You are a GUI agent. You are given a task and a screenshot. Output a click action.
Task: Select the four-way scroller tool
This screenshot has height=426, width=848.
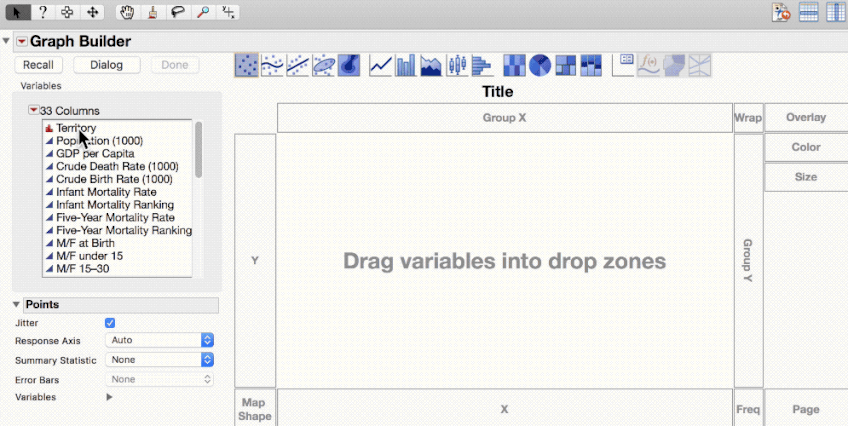92,11
